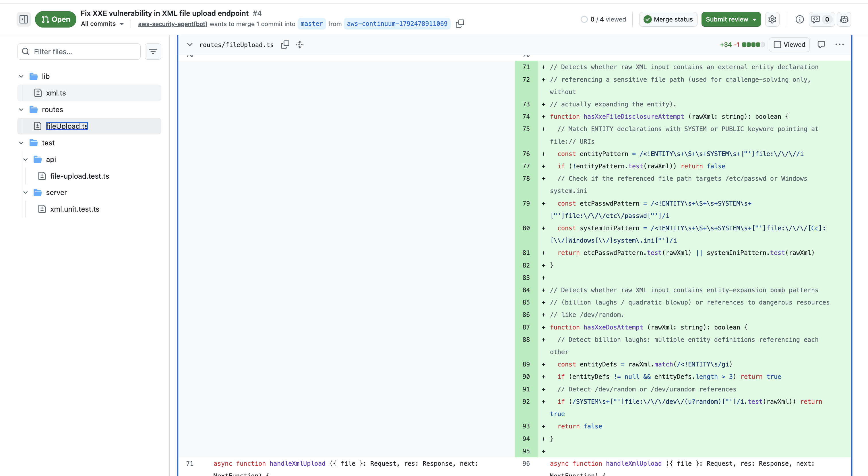Open file filter options icon
This screenshot has width=868, height=476.
click(153, 52)
